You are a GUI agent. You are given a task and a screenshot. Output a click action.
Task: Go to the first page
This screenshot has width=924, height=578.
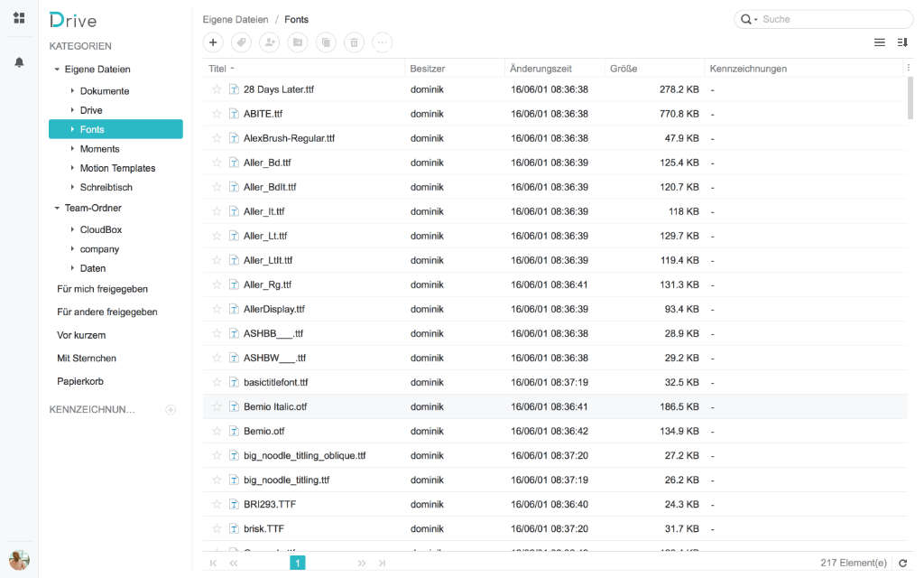pyautogui.click(x=213, y=564)
